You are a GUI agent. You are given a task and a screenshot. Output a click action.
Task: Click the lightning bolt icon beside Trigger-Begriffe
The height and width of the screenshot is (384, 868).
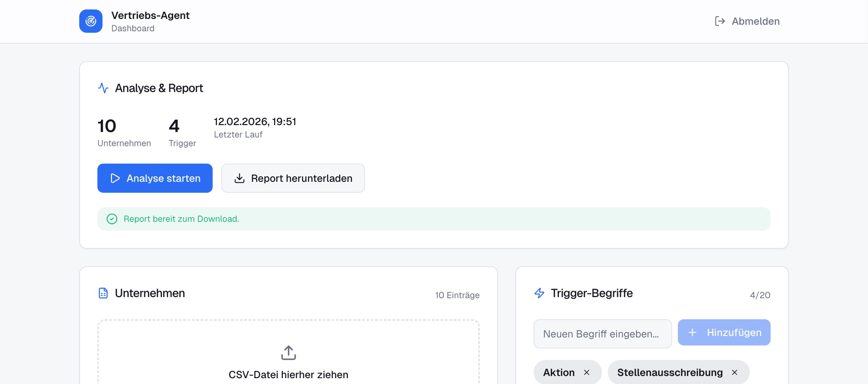click(539, 293)
